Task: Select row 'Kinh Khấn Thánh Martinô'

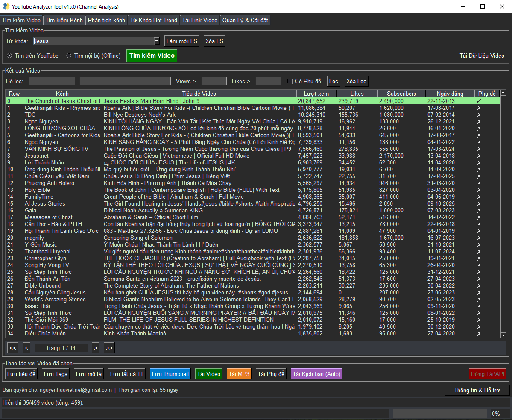Action: pos(252,334)
